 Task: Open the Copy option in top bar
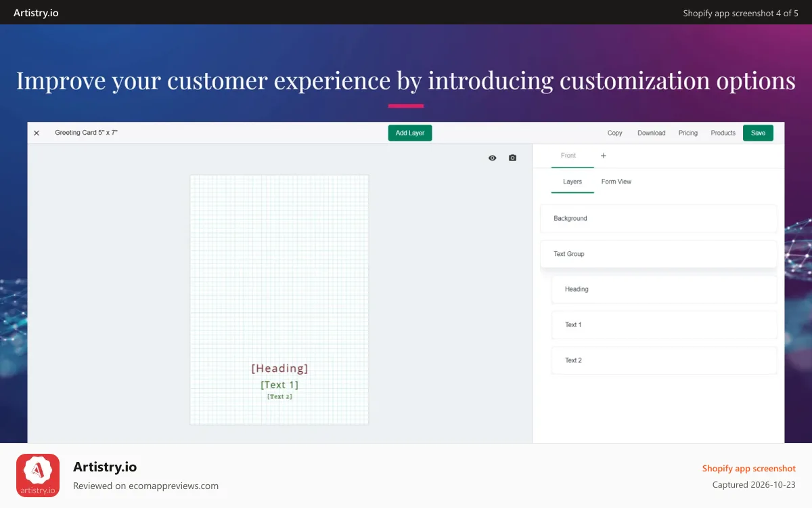coord(615,133)
